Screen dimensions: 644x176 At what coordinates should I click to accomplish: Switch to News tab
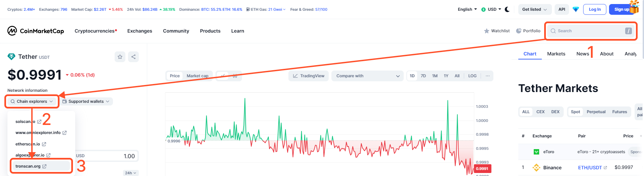(583, 54)
